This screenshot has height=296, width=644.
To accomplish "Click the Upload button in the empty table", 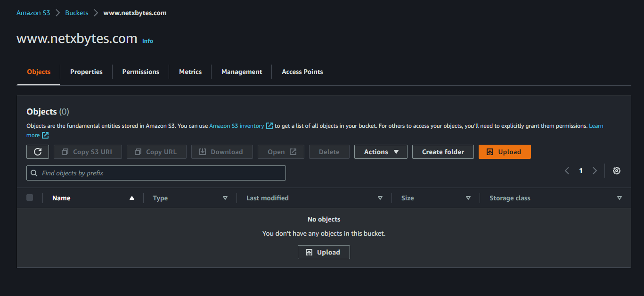I will tap(324, 252).
